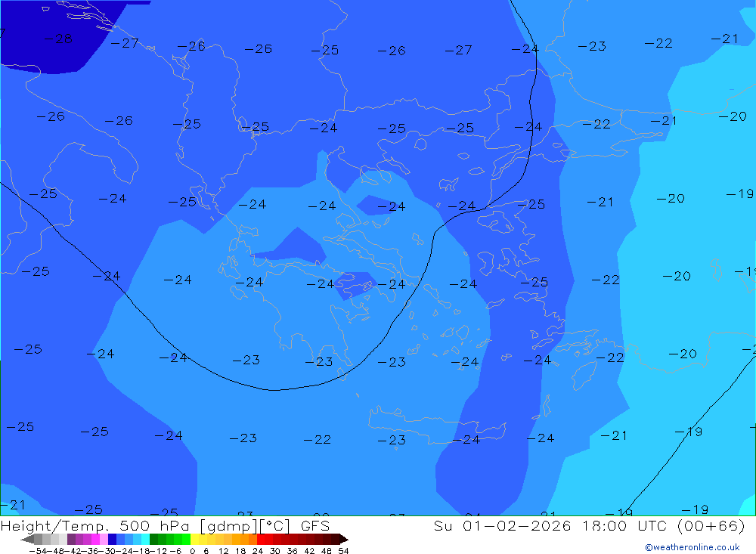Click the right arrow end of color scale
The width and height of the screenshot is (756, 554).
(x=344, y=539)
